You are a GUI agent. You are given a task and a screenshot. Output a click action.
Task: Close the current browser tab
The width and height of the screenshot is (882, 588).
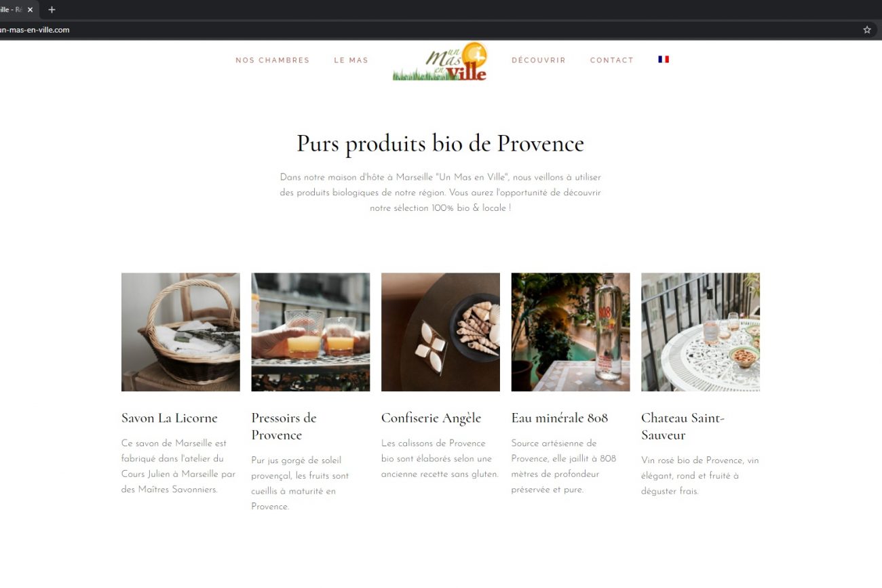click(30, 9)
